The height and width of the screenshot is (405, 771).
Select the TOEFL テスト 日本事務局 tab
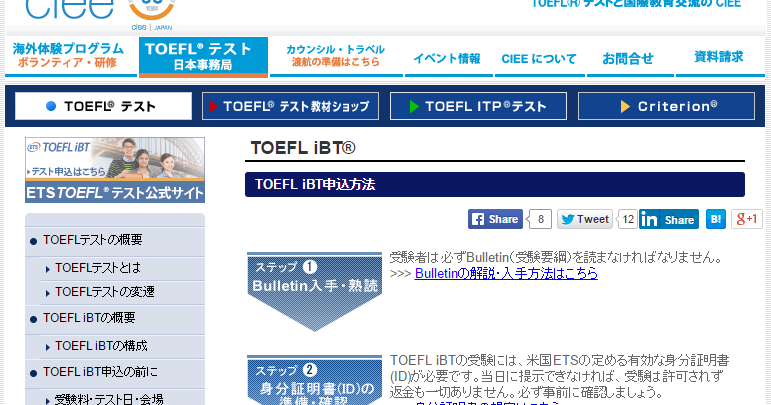[x=203, y=57]
